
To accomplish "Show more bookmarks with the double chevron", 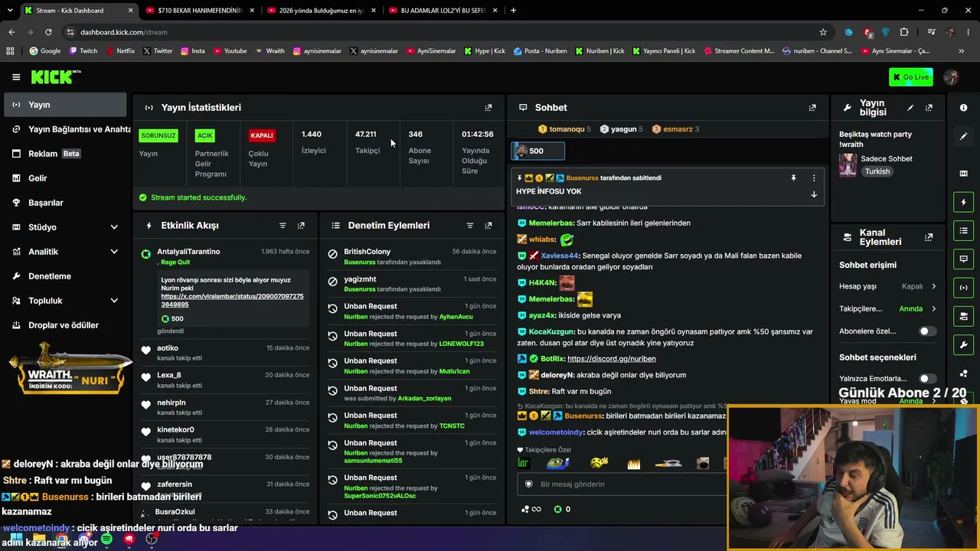I will [962, 51].
